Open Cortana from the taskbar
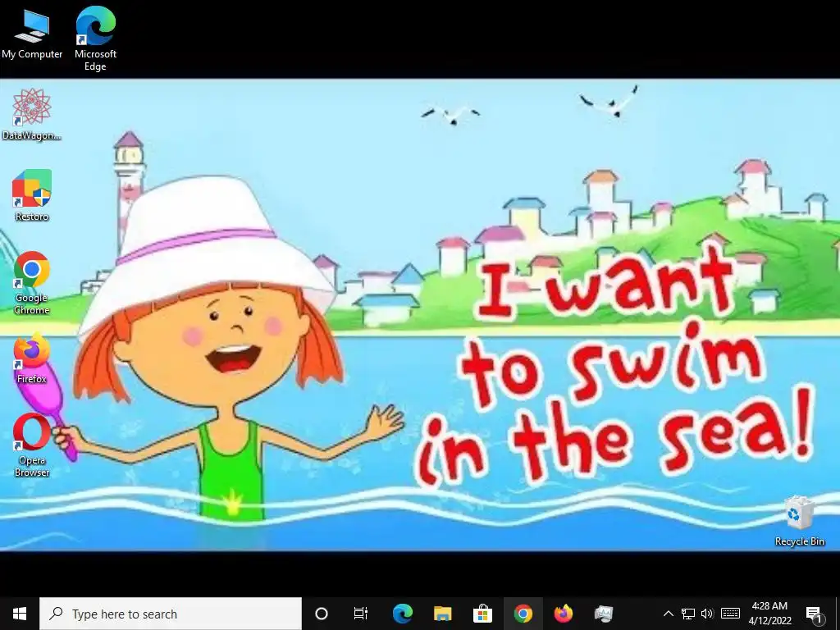The width and height of the screenshot is (840, 630). point(322,614)
